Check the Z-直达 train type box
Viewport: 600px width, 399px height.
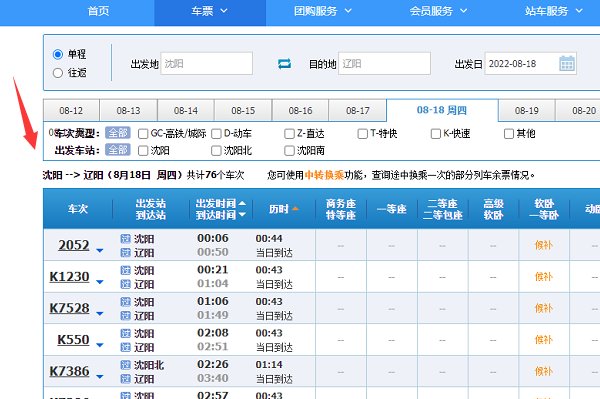click(289, 134)
